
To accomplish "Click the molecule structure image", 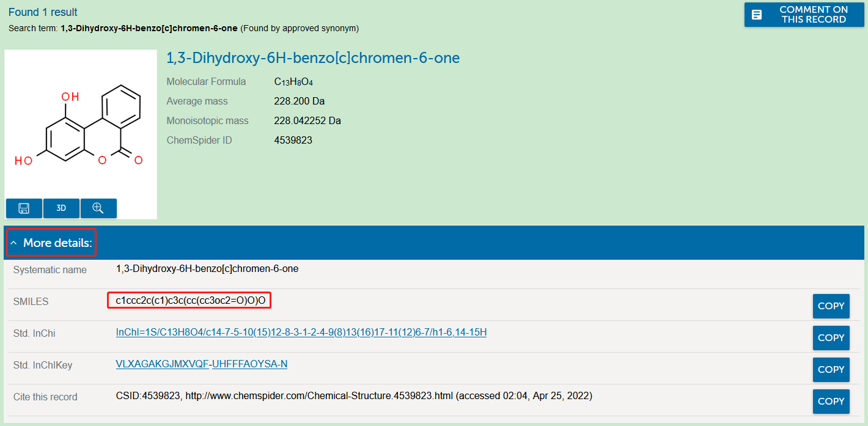I will click(81, 125).
